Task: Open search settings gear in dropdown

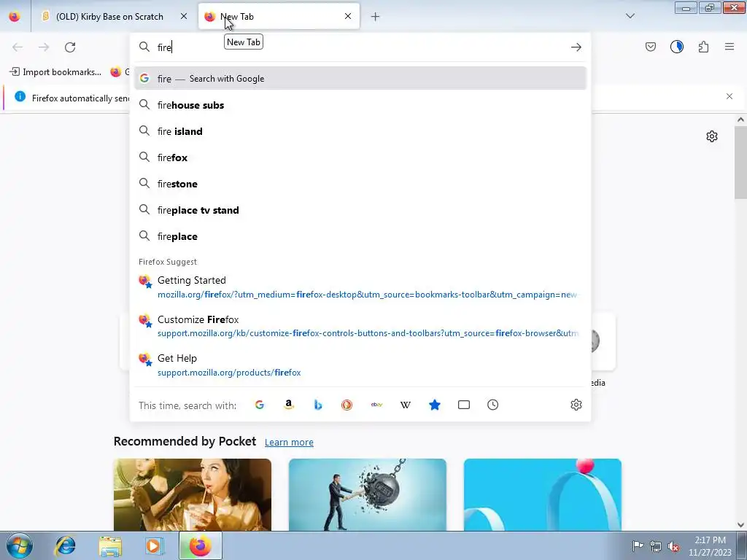Action: pyautogui.click(x=576, y=405)
